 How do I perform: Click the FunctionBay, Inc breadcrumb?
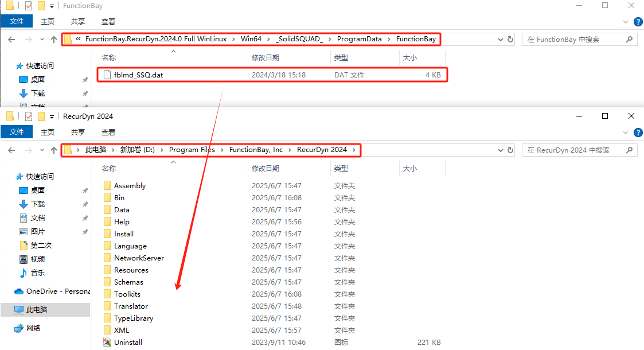(256, 150)
